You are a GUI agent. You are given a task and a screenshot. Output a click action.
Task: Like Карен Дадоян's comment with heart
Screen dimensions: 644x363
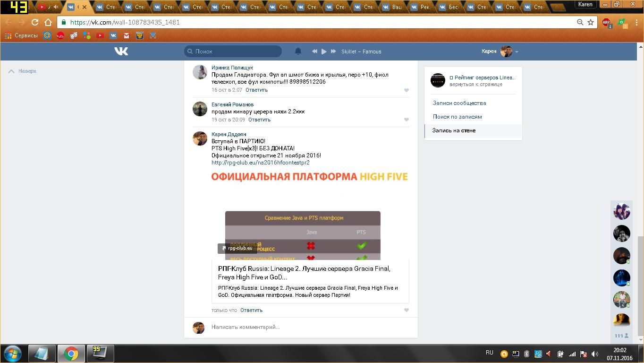[x=406, y=310]
